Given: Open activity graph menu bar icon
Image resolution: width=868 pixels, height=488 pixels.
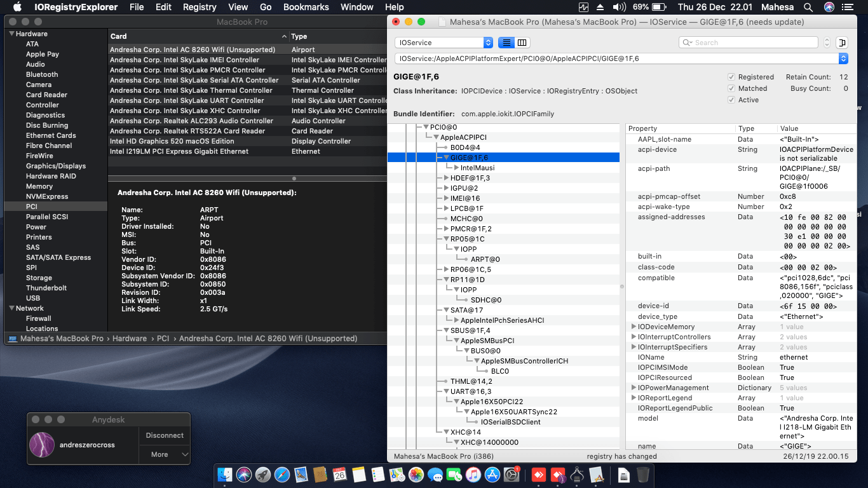Looking at the screenshot, I should click(584, 7).
